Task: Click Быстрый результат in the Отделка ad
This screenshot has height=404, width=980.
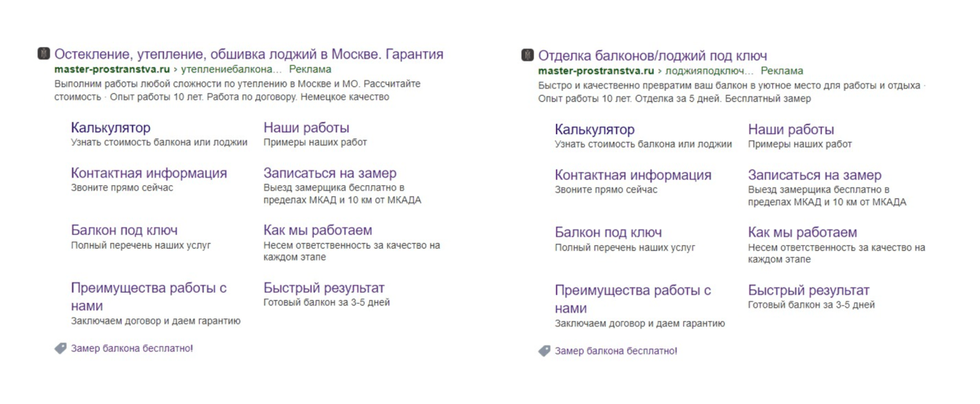Action: coord(808,291)
